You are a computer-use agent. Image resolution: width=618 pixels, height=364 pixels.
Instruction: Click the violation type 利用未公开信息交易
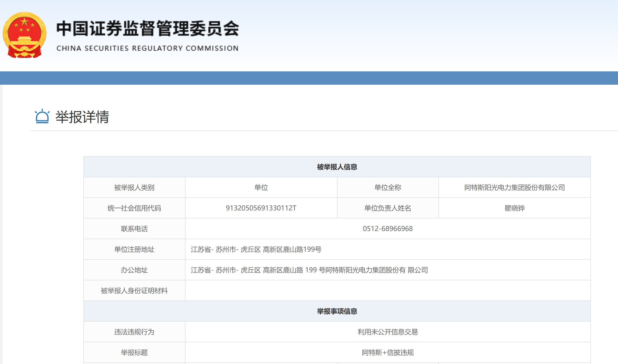click(x=387, y=332)
